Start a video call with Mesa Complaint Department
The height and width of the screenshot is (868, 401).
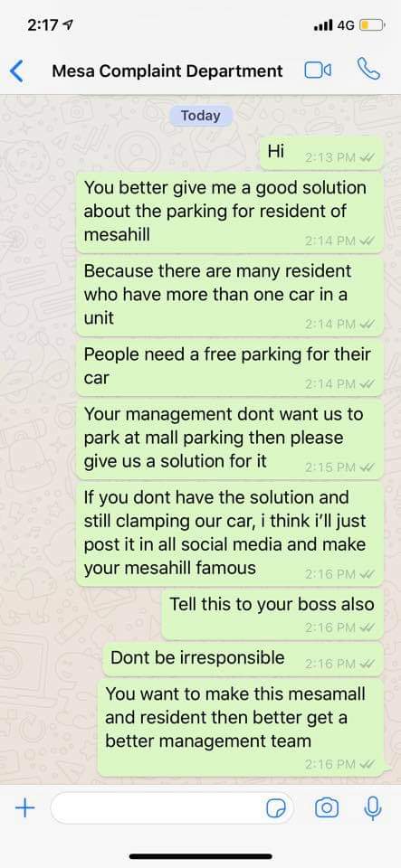318,71
